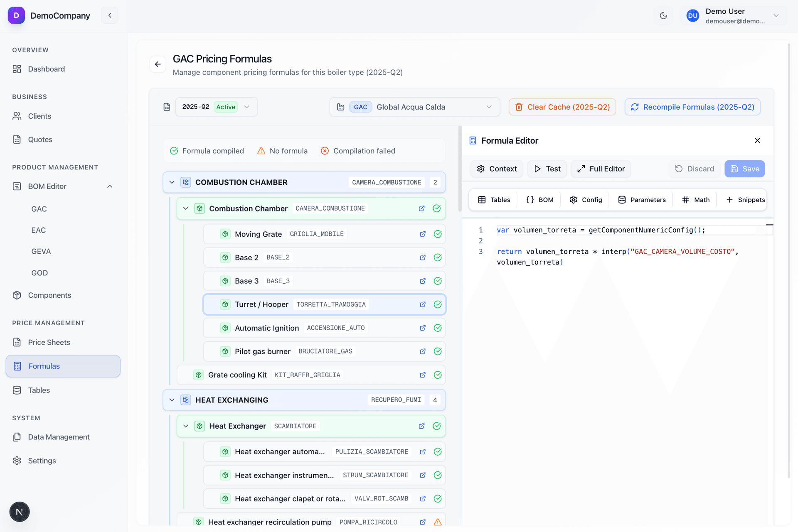Open the Full Editor
798x532 pixels.
coord(601,169)
